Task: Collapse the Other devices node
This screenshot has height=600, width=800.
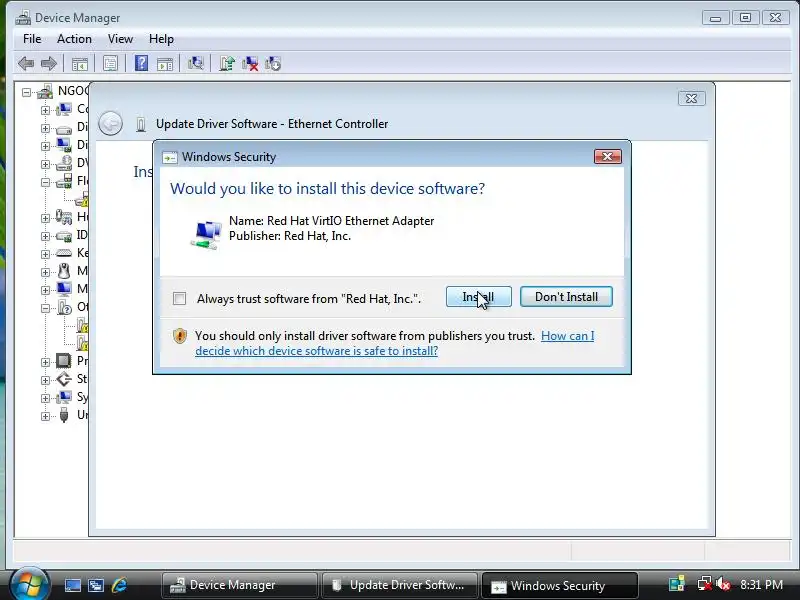Action: click(x=45, y=308)
